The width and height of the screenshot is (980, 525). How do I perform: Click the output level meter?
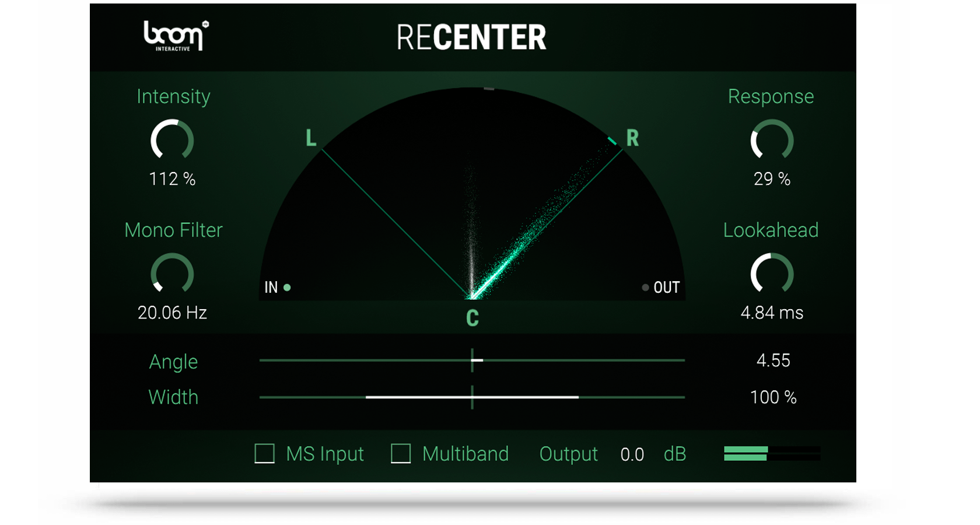click(x=772, y=453)
